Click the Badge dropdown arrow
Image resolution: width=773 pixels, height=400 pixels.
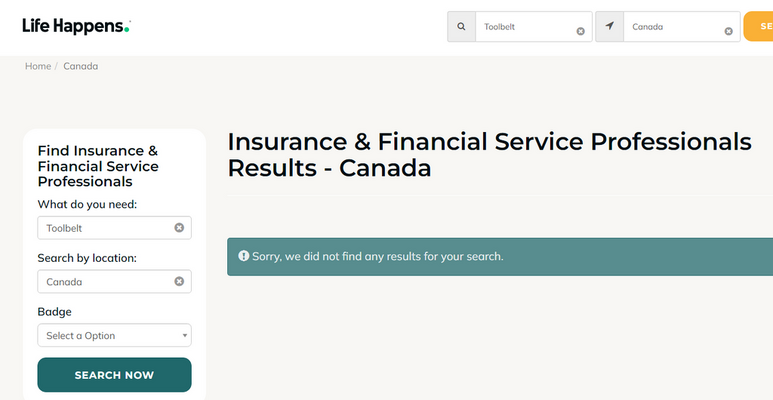point(184,336)
